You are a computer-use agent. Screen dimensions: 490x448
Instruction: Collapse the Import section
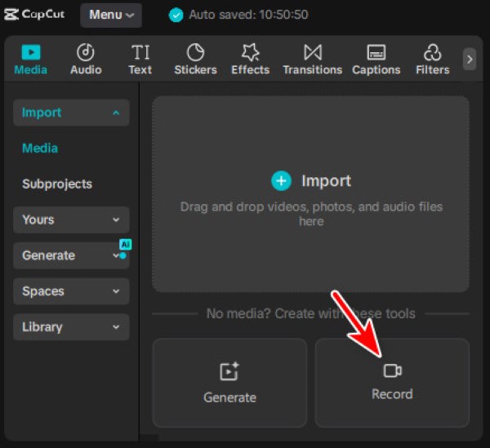(x=71, y=113)
